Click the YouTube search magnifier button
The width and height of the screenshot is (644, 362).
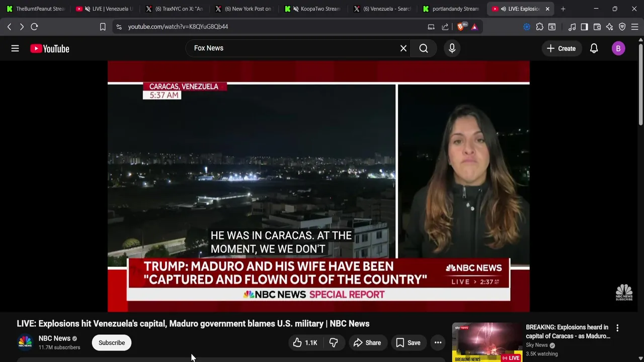click(x=424, y=48)
